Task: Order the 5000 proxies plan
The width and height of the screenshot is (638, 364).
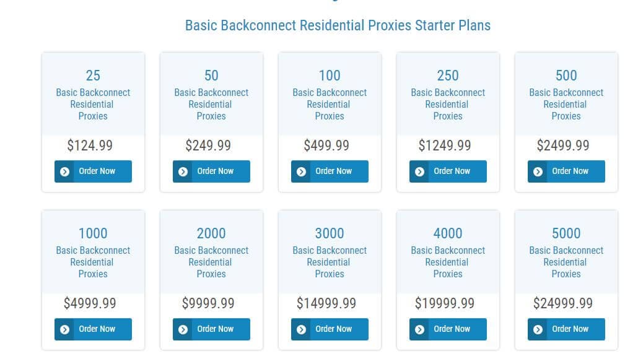Action: click(566, 329)
